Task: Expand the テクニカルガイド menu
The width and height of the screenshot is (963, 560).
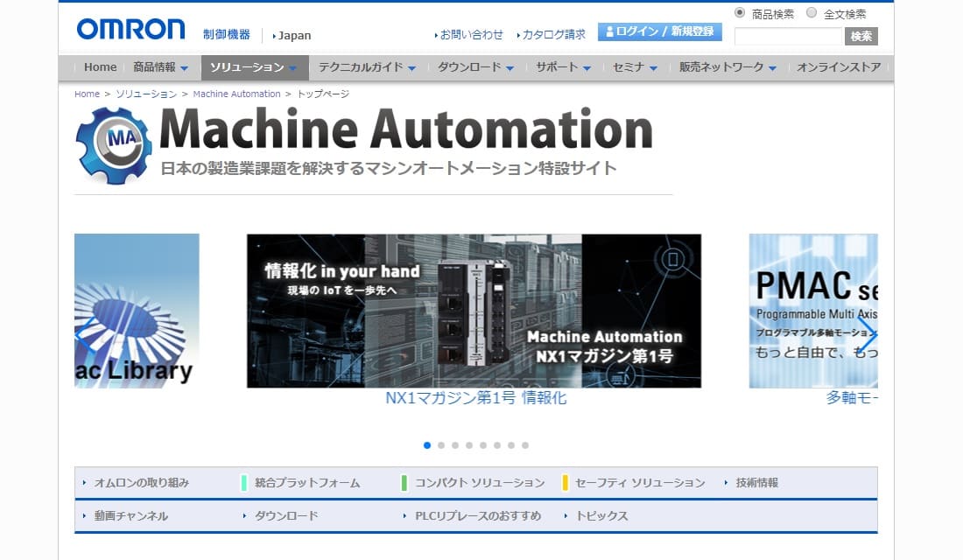Action: pos(368,67)
